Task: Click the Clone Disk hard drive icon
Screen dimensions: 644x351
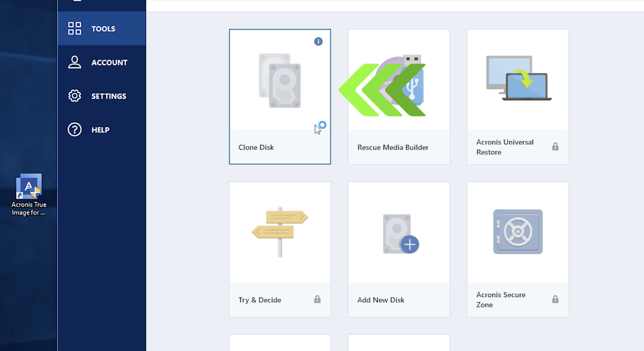Action: 280,81
